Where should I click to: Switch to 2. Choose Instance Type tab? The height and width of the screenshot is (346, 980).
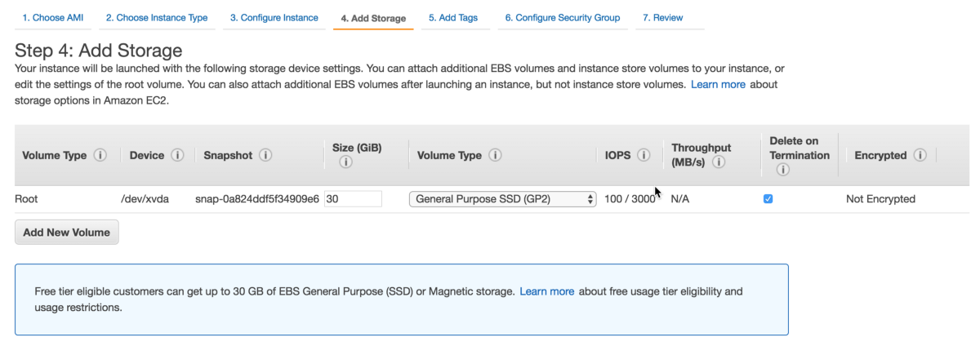coord(156,17)
